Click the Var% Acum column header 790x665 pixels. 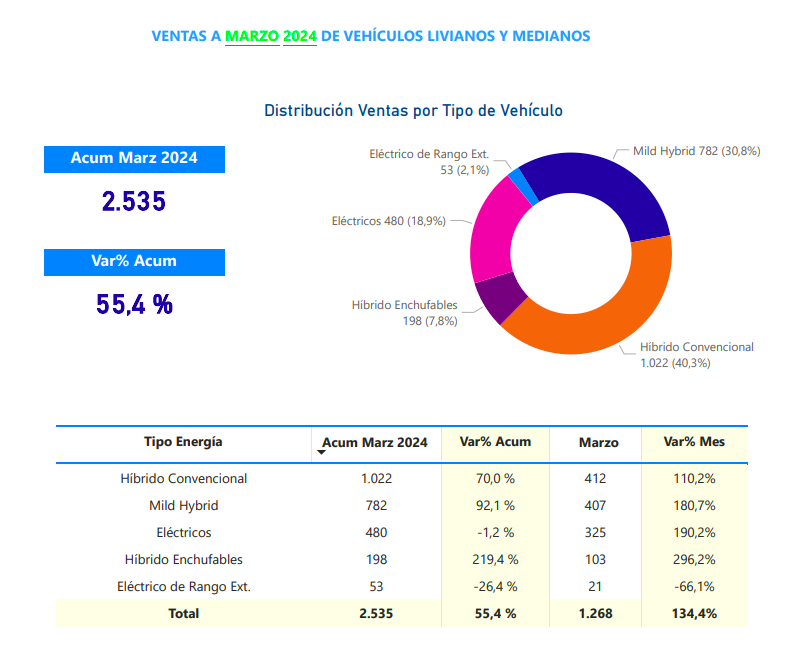tap(495, 442)
